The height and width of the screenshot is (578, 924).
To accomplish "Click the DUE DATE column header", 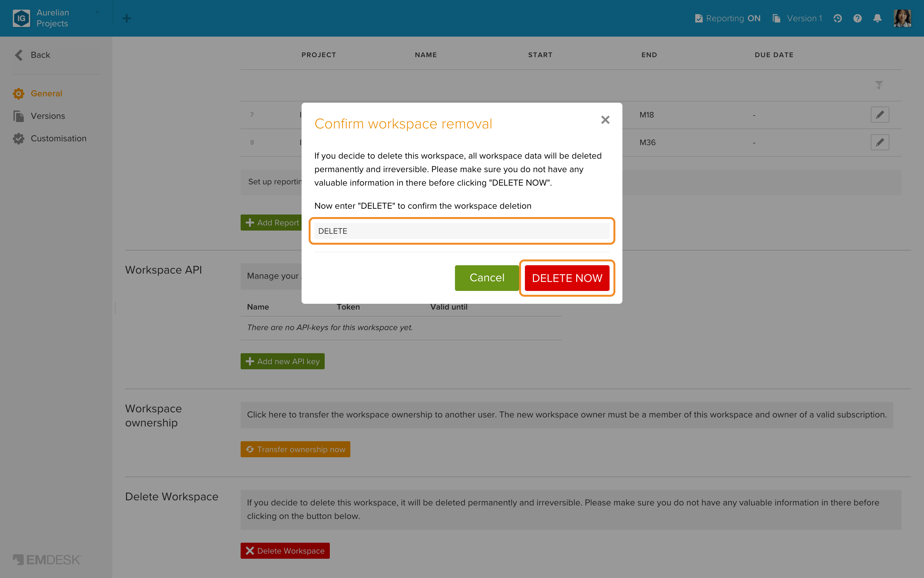I will click(x=774, y=55).
